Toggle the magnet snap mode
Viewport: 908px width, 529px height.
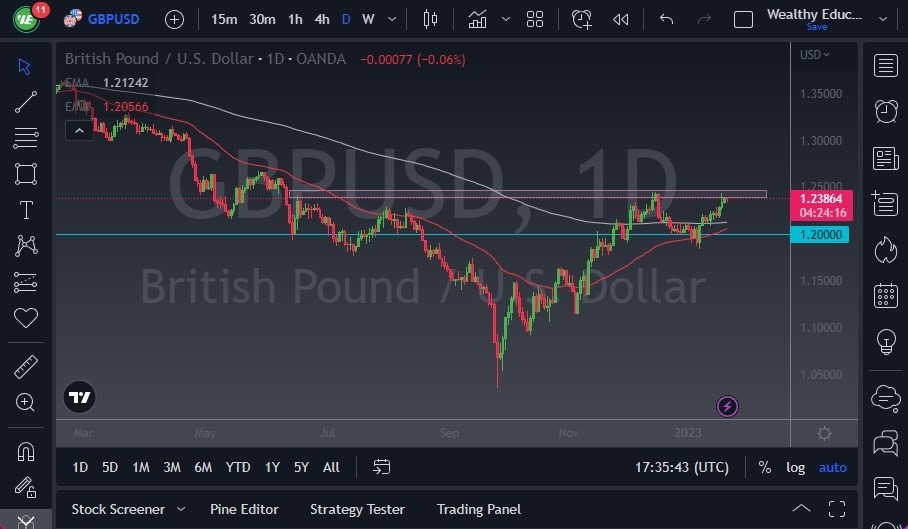tap(25, 451)
